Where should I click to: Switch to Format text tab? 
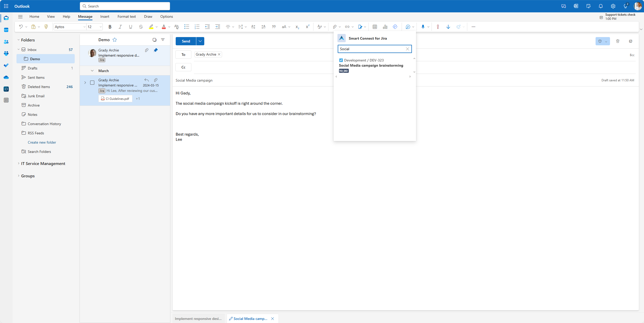tap(126, 16)
